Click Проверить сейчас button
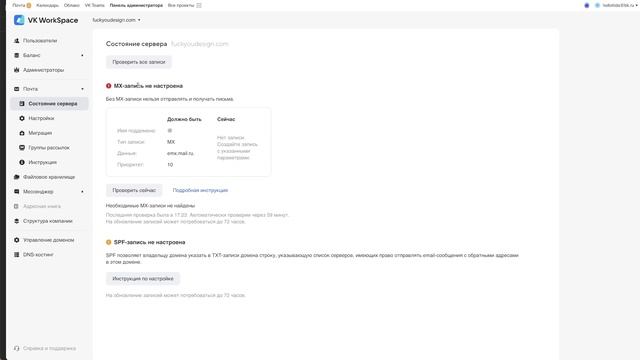The image size is (640, 360). pyautogui.click(x=134, y=190)
